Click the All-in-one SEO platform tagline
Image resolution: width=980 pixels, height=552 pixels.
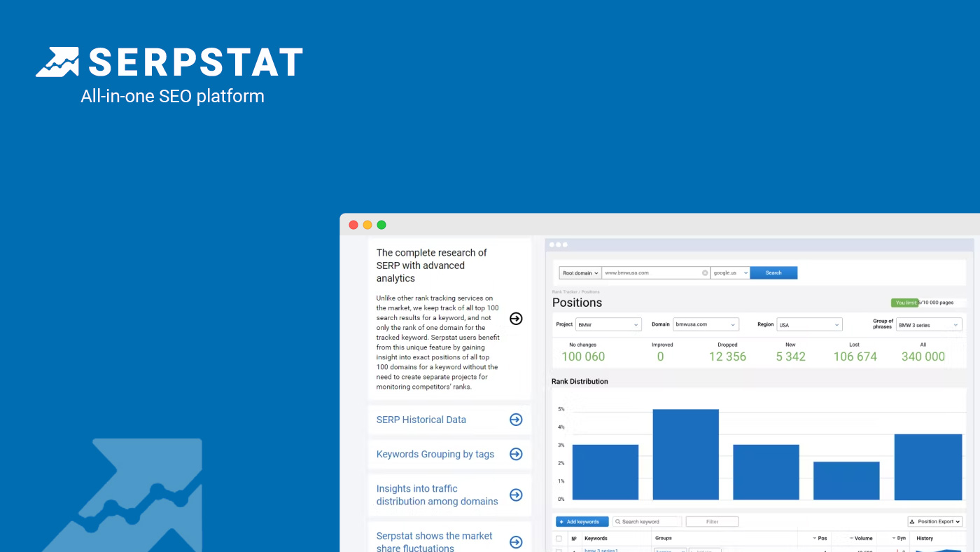tap(172, 96)
